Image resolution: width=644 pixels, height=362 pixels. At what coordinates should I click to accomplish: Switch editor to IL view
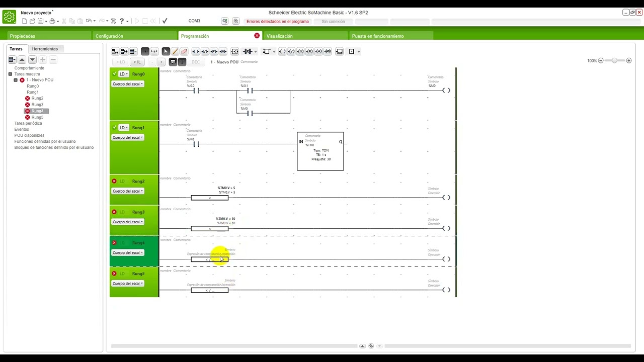point(137,62)
